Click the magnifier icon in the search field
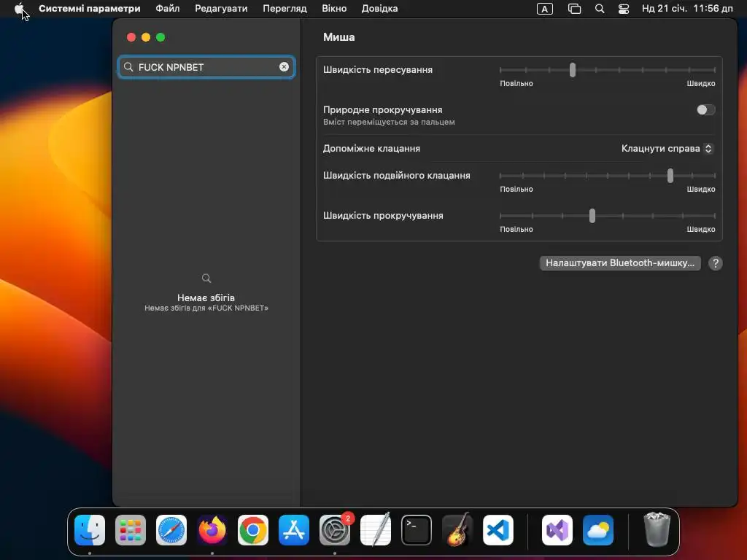The height and width of the screenshot is (560, 747). tap(128, 67)
